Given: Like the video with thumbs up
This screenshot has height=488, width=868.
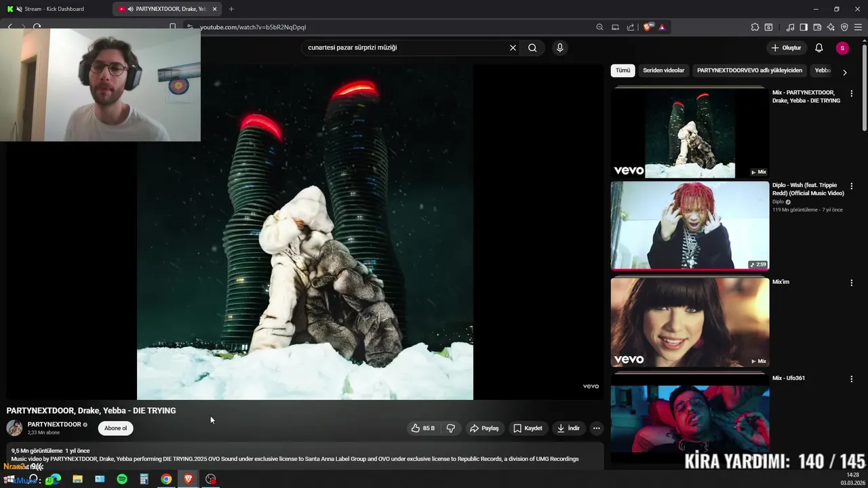Looking at the screenshot, I should (423, 428).
